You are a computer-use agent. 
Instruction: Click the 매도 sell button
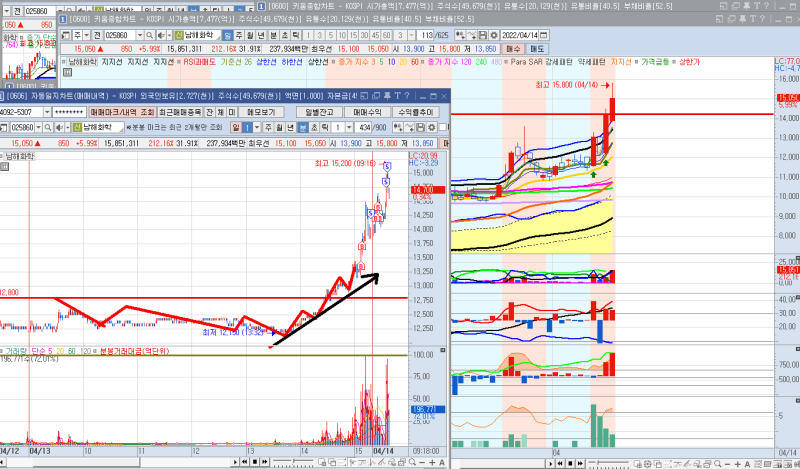click(537, 49)
